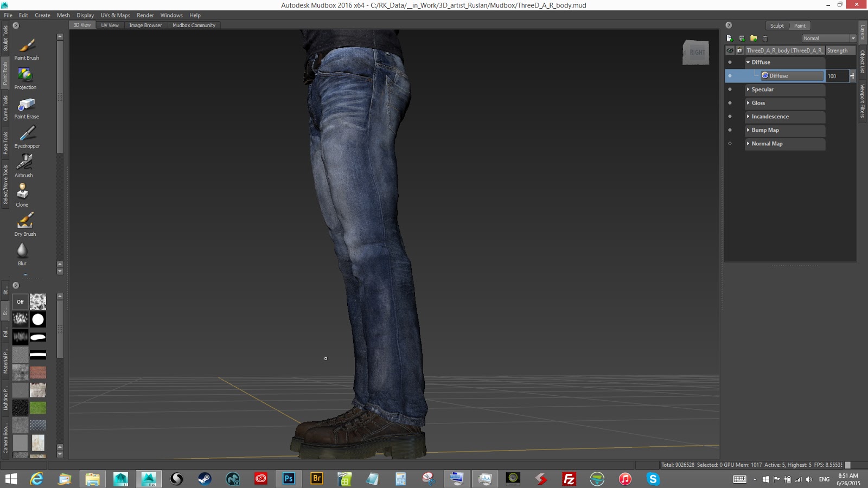The width and height of the screenshot is (868, 488).
Task: Toggle visibility of Specular channel
Action: click(730, 89)
